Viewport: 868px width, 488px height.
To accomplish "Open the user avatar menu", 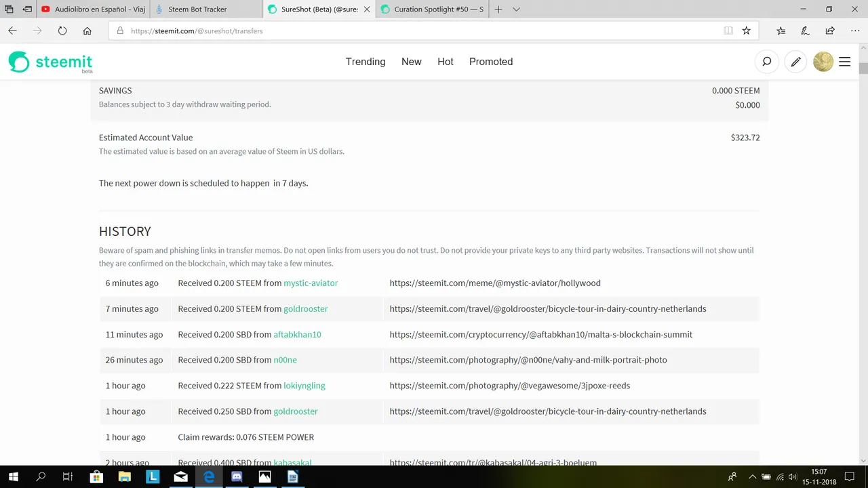I will pos(823,62).
